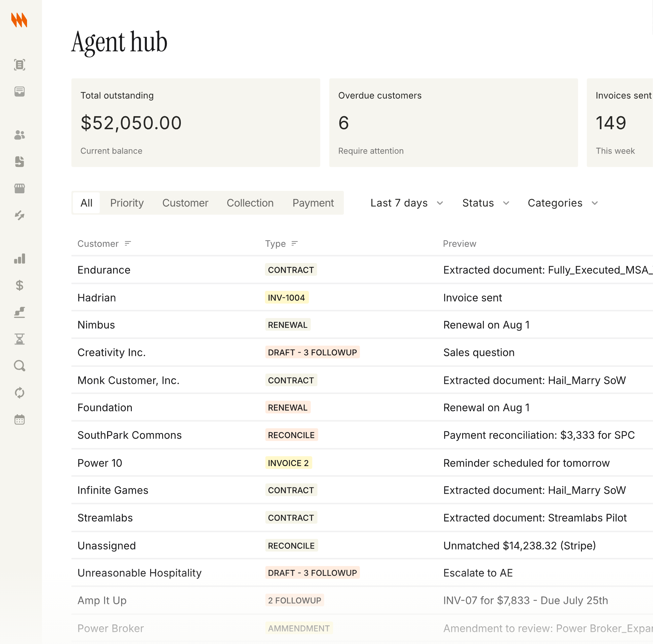Open the Unreasonable Hospitality row

click(x=362, y=573)
